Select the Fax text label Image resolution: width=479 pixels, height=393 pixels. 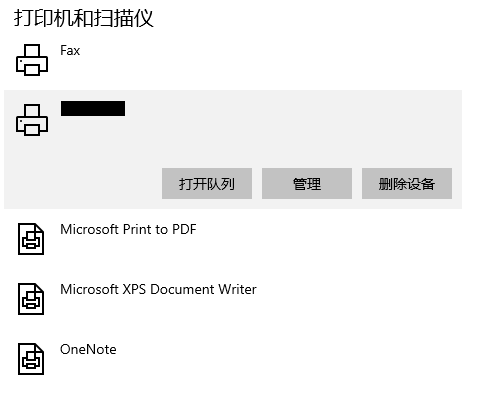[70, 51]
